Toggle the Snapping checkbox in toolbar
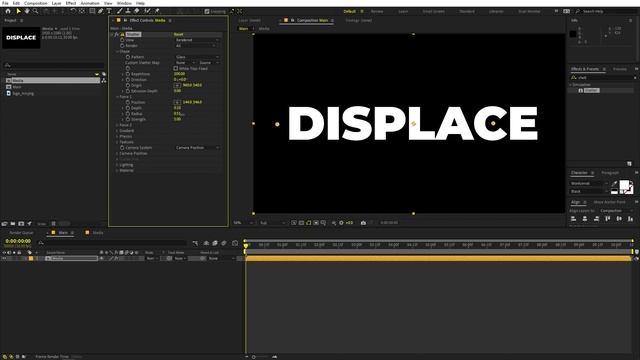The width and height of the screenshot is (640, 360). pos(207,11)
